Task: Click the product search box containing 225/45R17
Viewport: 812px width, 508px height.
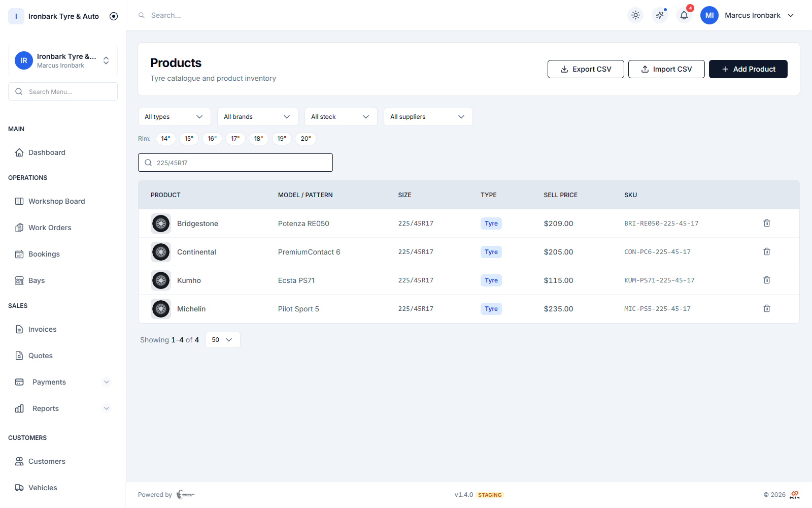Action: (235, 163)
